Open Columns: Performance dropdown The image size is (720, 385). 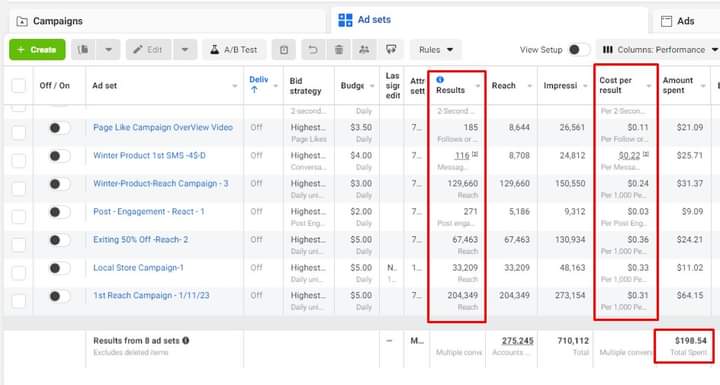click(x=660, y=50)
